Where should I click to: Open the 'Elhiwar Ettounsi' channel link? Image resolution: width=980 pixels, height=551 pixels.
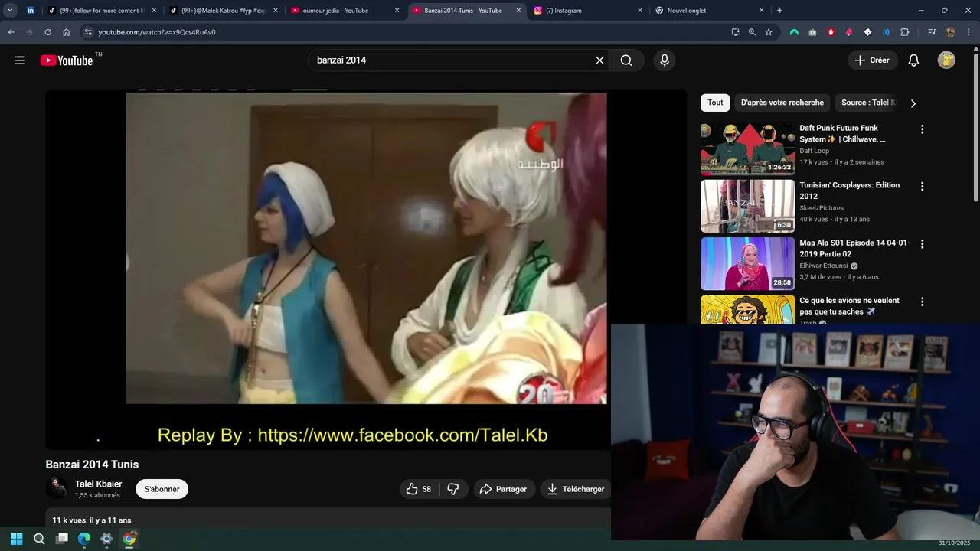tap(824, 266)
